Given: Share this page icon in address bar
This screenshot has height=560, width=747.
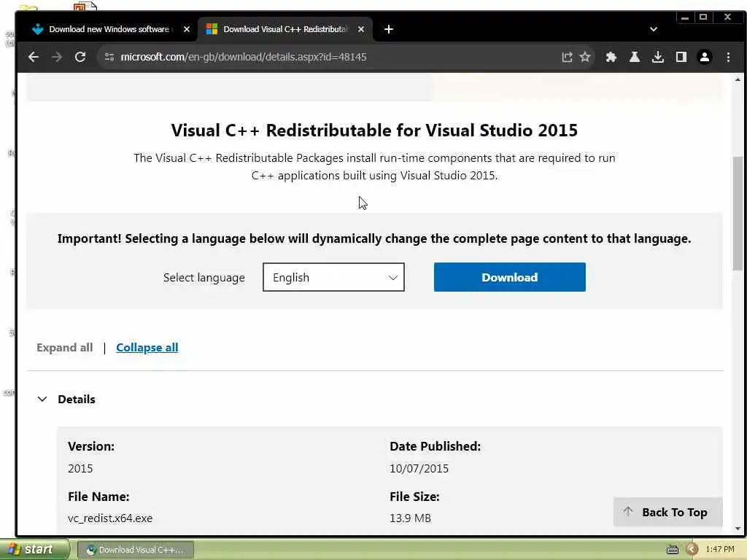Looking at the screenshot, I should [x=566, y=57].
